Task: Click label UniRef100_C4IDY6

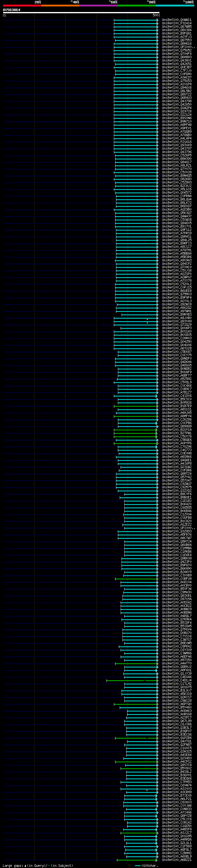Action: (176, 396)
